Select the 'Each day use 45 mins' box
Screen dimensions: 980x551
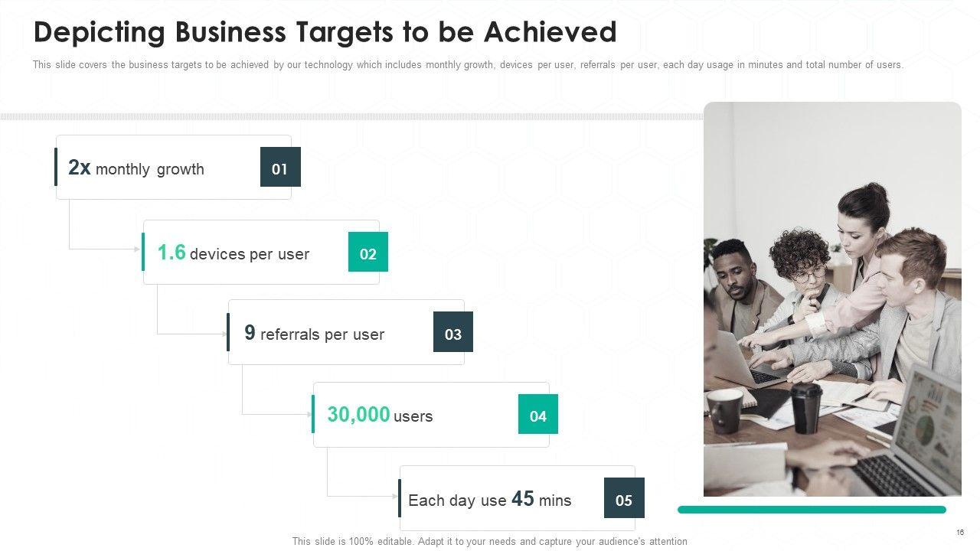point(490,500)
